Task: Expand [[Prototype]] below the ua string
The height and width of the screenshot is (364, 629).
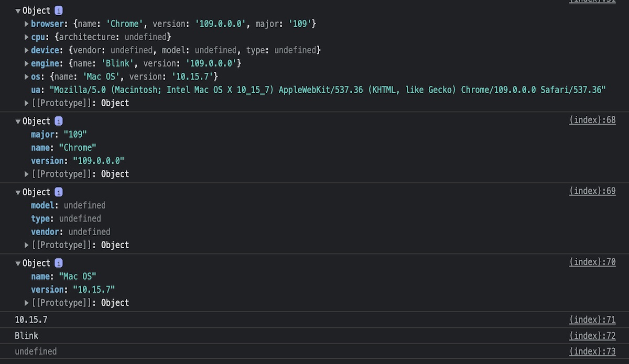Action: coord(27,103)
